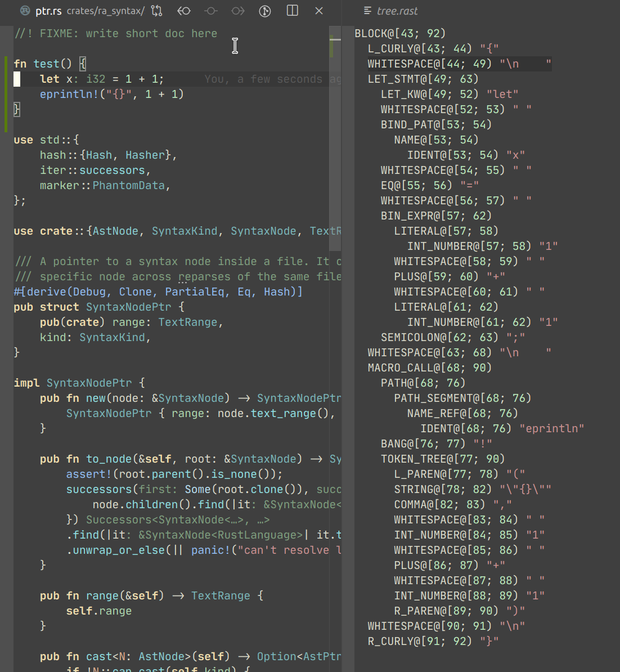Select STRING@[78; 82) row
620x672 pixels.
(473, 490)
